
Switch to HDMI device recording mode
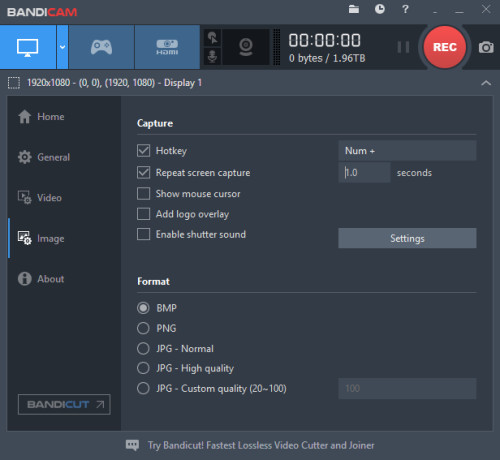tap(167, 47)
